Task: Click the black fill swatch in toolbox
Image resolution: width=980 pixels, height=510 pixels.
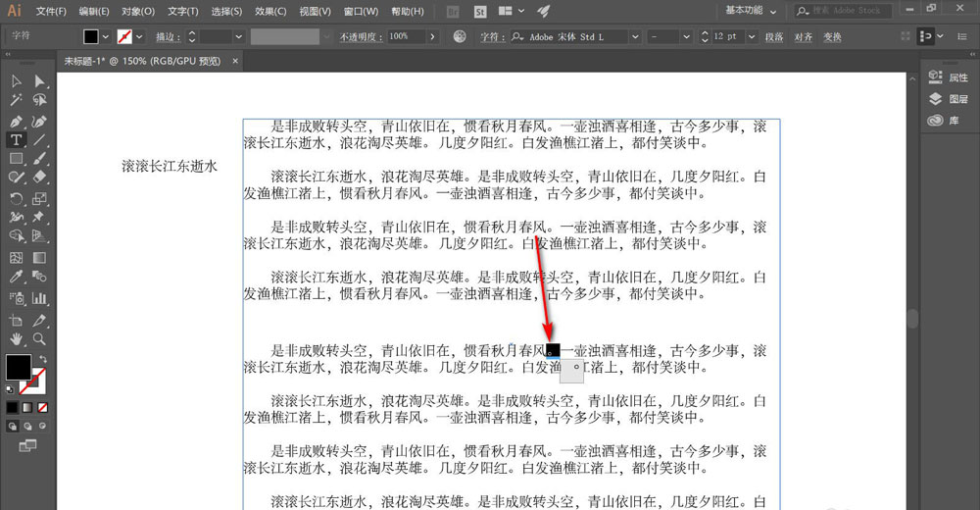Action: tap(18, 367)
